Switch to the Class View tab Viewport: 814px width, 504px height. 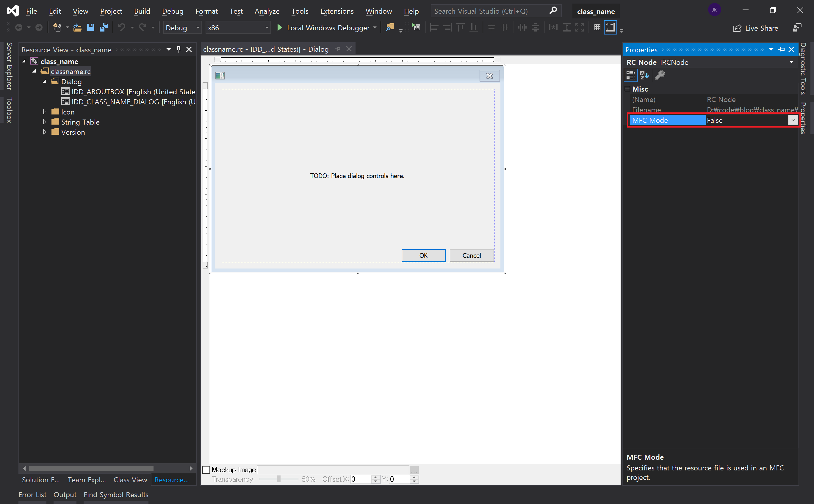point(130,480)
